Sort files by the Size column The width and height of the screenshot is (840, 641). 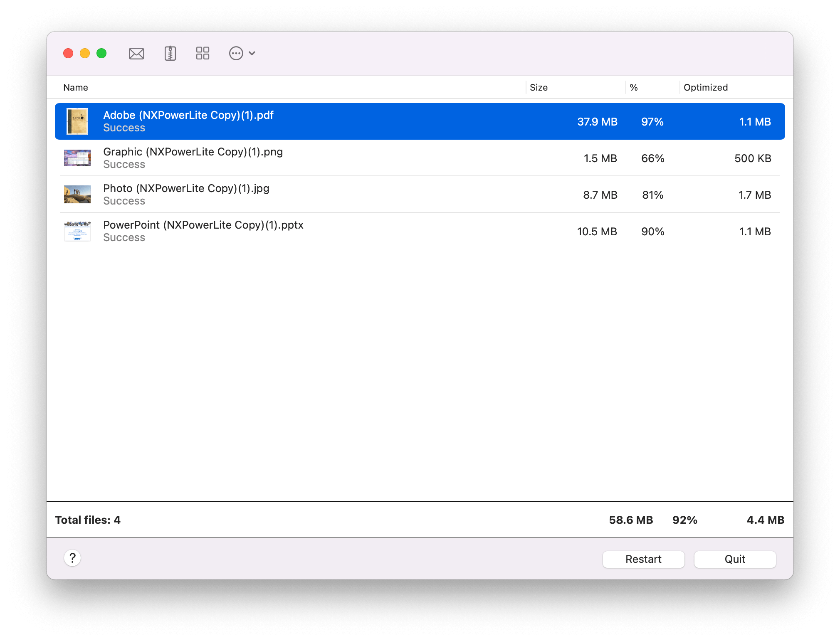[539, 87]
